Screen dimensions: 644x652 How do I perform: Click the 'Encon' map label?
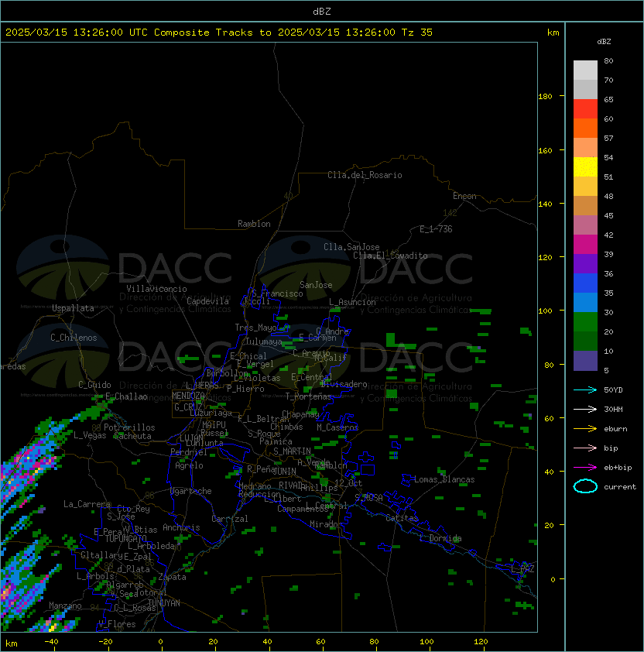click(x=464, y=196)
